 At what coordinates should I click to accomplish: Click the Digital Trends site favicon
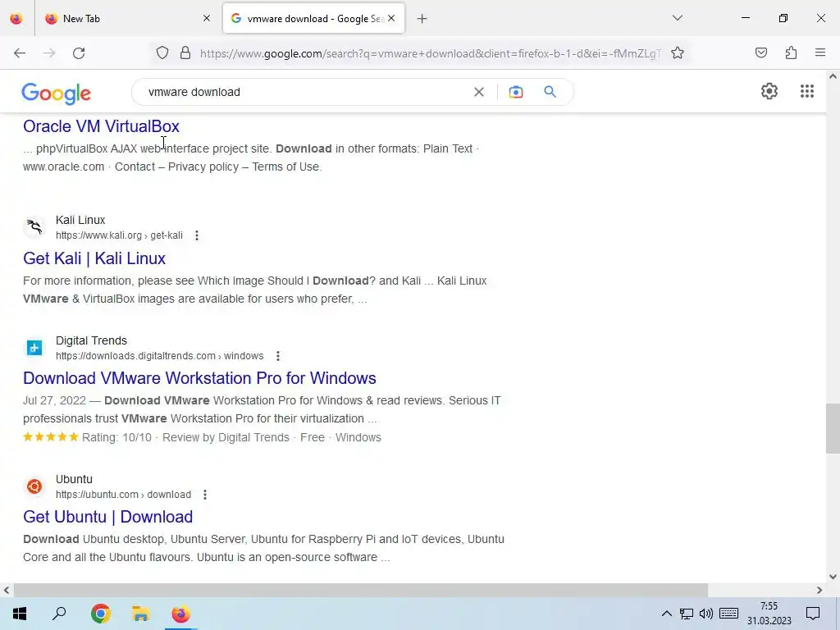34,348
